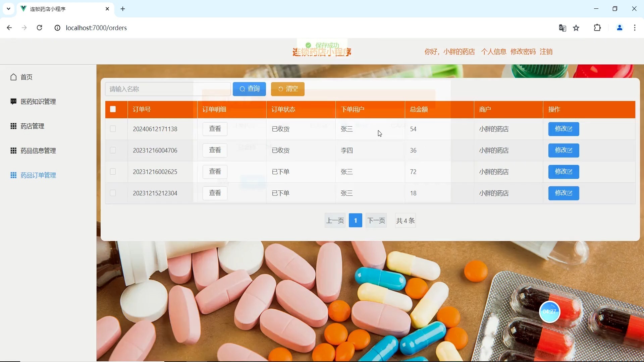Open the site info panel in address bar
This screenshot has width=644, height=362.
[x=57, y=28]
